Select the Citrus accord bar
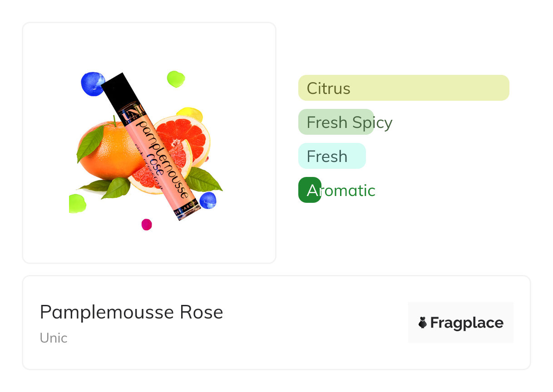Screen dimensions: 553x392 pos(403,88)
